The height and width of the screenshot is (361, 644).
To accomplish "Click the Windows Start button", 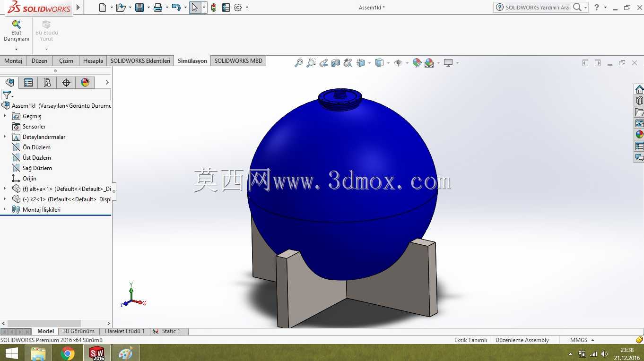I will tap(11, 353).
